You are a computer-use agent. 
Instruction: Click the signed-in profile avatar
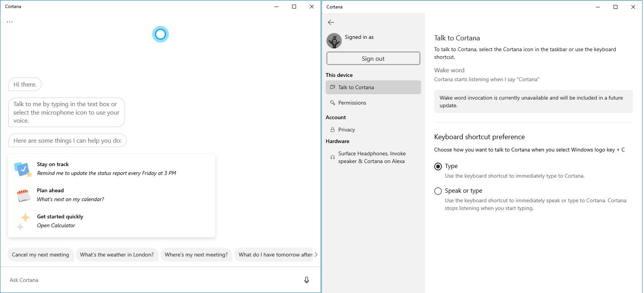point(334,40)
